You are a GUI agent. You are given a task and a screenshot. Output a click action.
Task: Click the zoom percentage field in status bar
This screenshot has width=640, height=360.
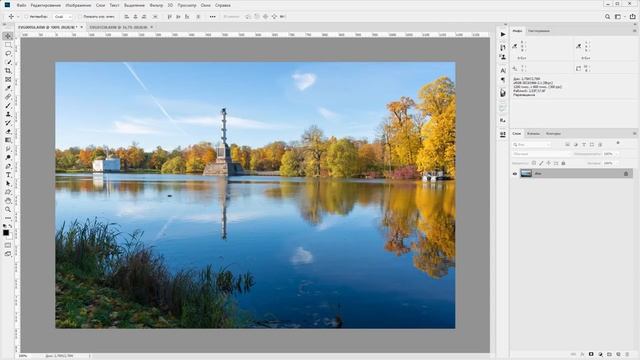tap(23, 356)
